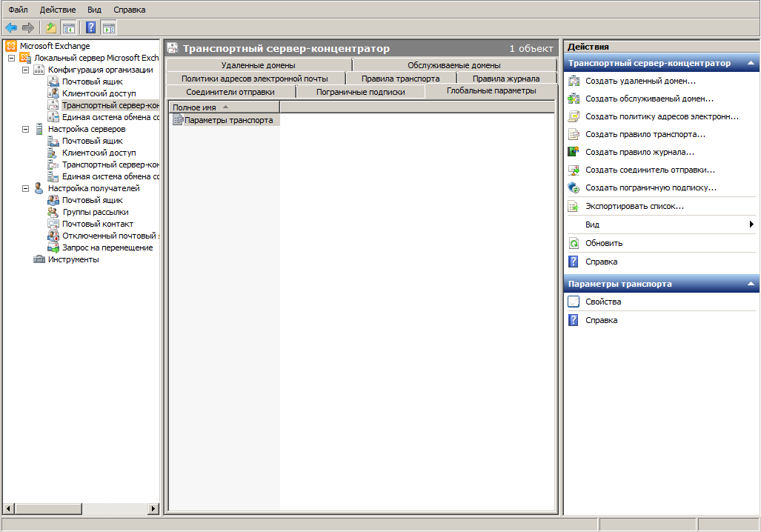Select Единая система обмена under Конфигурация организации
Image resolution: width=761 pixels, height=532 pixels.
tap(110, 118)
